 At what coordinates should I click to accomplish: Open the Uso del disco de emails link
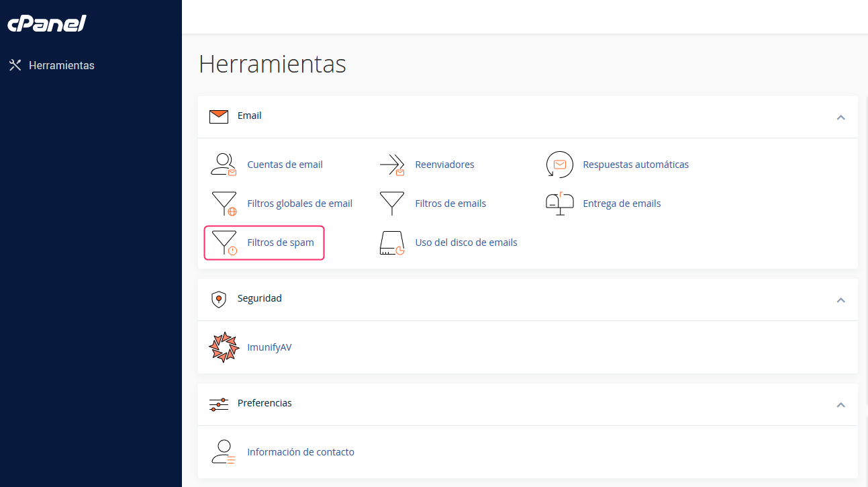pos(466,242)
